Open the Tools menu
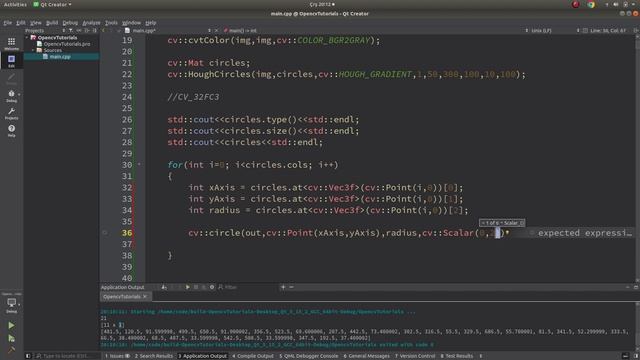Image resolution: width=640 pixels, height=360 pixels. click(111, 23)
